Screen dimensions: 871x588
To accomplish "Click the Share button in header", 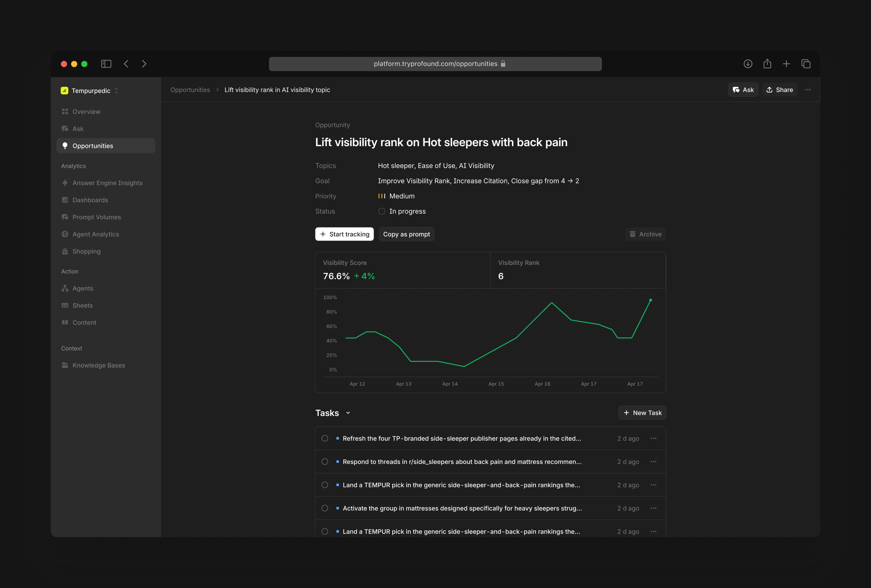I will click(x=780, y=90).
